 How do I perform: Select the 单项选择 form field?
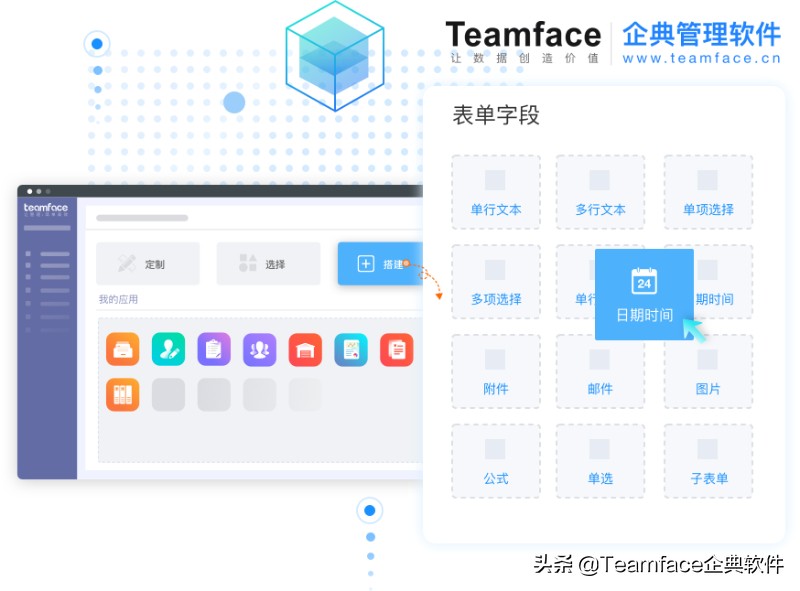(x=708, y=192)
